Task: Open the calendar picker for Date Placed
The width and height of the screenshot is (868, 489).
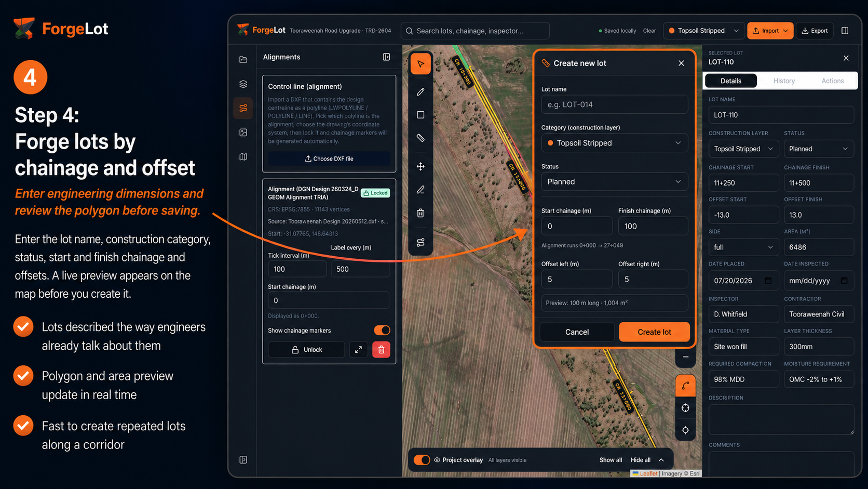Action: (x=768, y=281)
